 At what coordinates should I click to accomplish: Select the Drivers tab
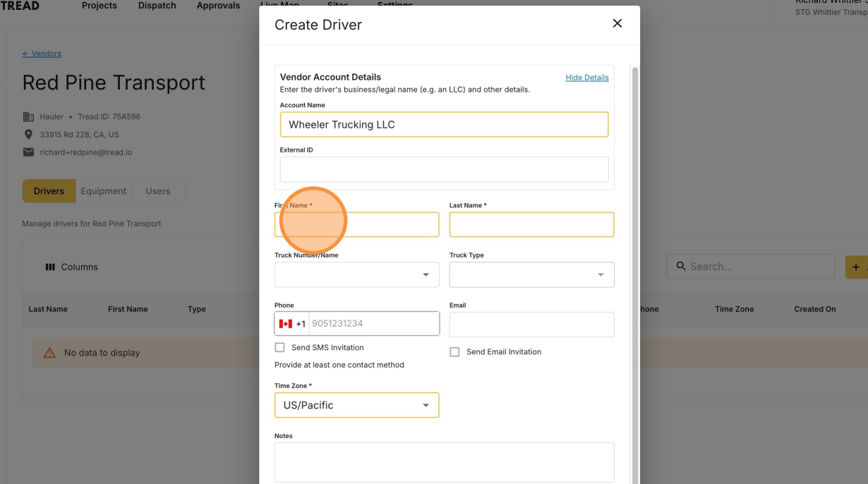[x=49, y=191]
